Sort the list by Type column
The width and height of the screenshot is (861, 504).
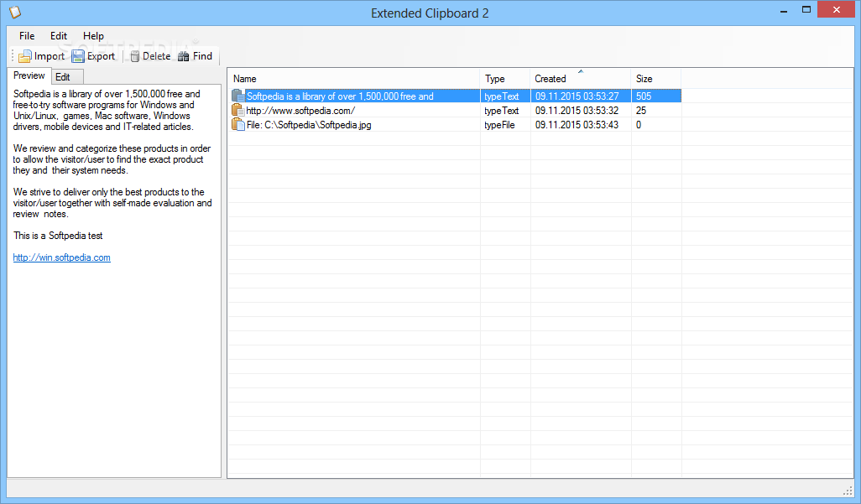(505, 79)
